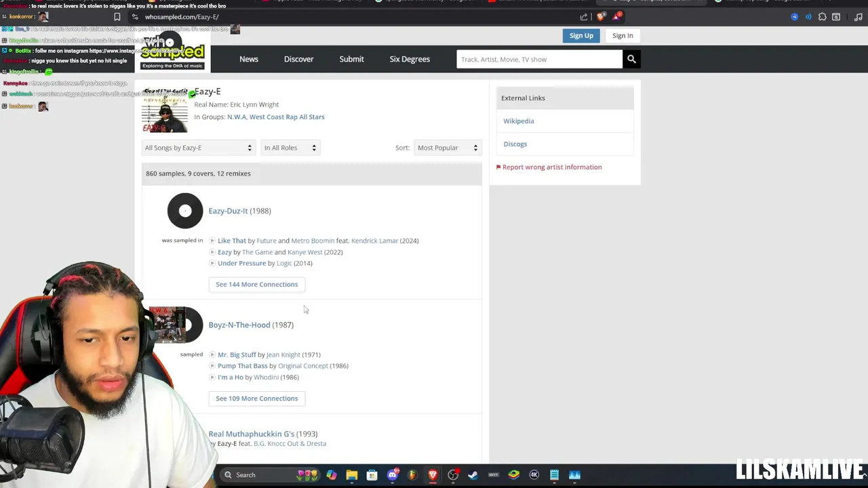This screenshot has height=488, width=868.
Task: Click the browser address bar URL
Action: (x=182, y=17)
